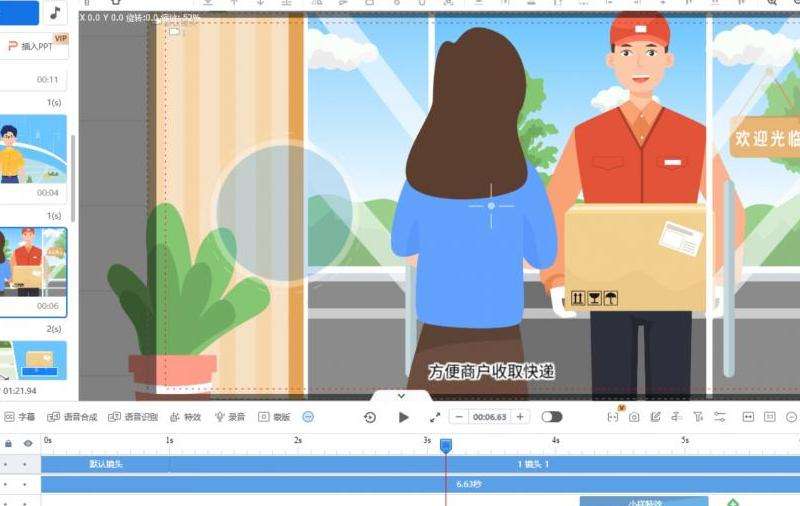Click the plus button to increase time
The width and height of the screenshot is (800, 506).
pos(520,417)
